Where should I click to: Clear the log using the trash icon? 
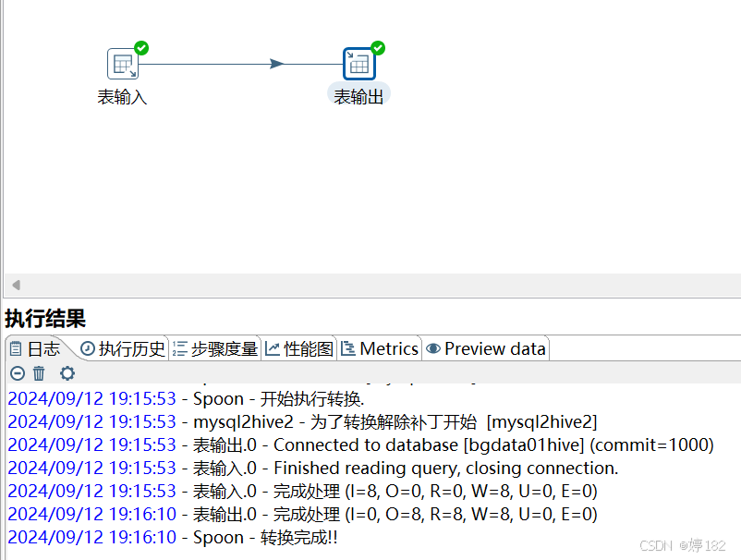tap(39, 373)
